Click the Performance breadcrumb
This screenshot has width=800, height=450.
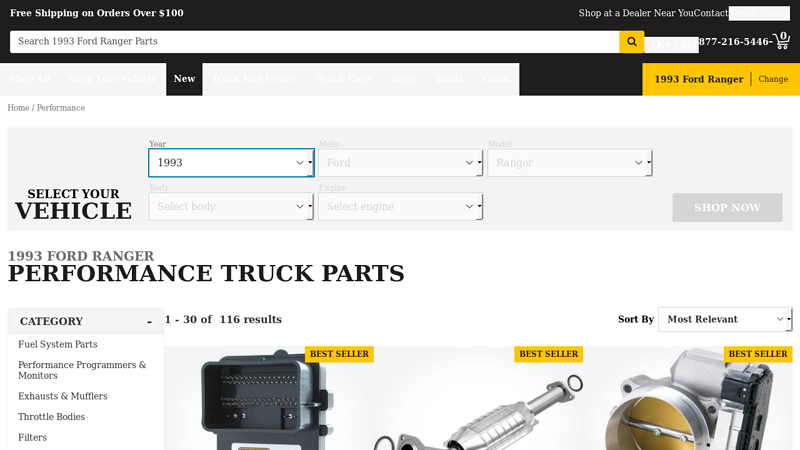61,108
